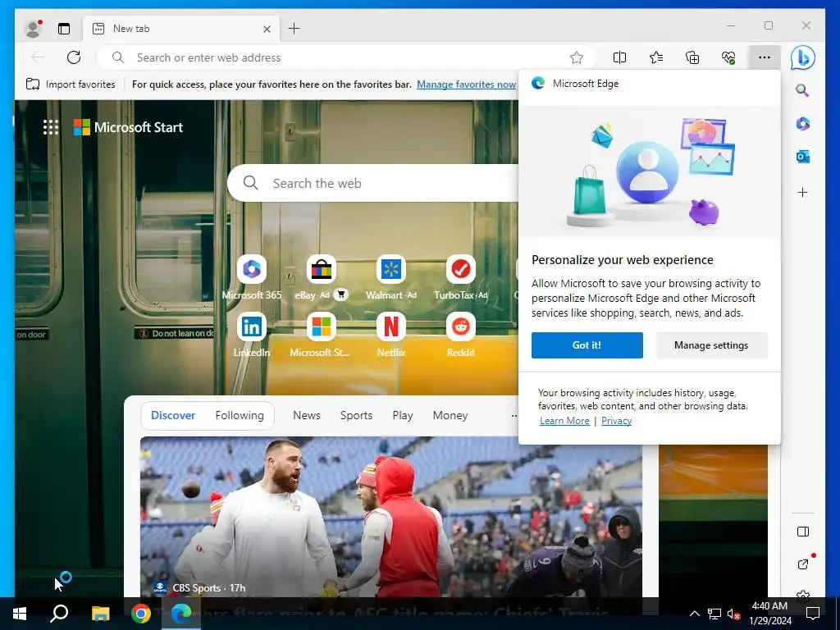Open Outlook sidebar icon
The width and height of the screenshot is (840, 630).
(802, 157)
